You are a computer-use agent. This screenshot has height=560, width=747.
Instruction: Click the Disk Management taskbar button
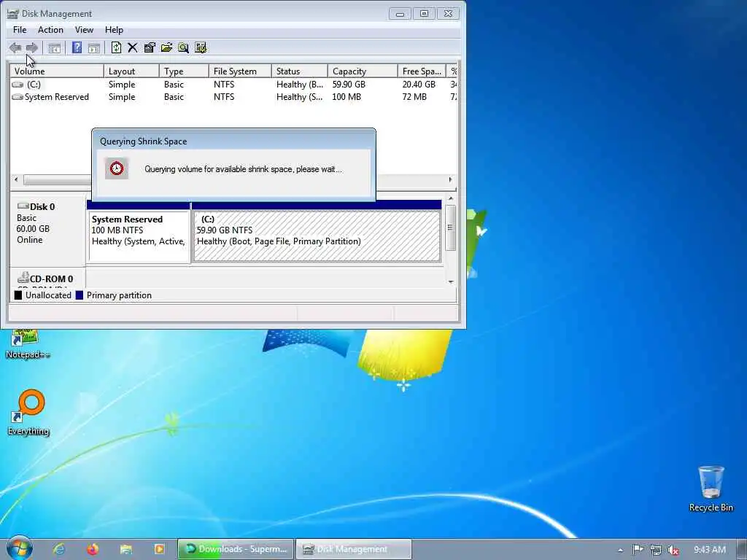point(353,549)
